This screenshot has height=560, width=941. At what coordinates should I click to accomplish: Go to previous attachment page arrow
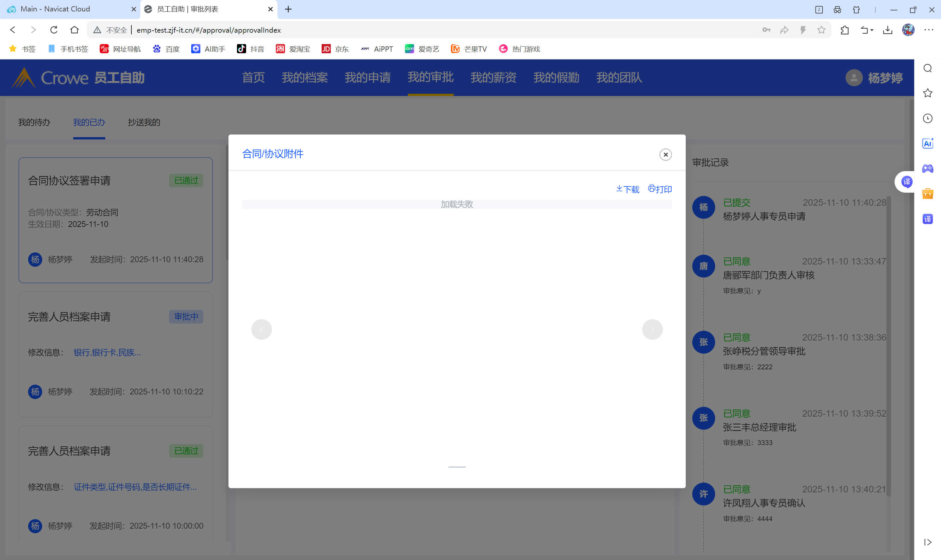[261, 329]
